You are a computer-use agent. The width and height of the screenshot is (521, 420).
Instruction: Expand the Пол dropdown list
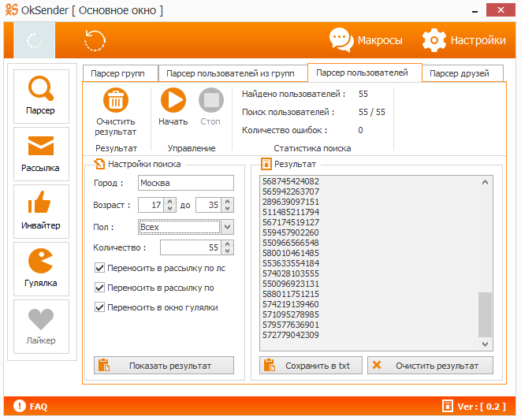coord(227,227)
